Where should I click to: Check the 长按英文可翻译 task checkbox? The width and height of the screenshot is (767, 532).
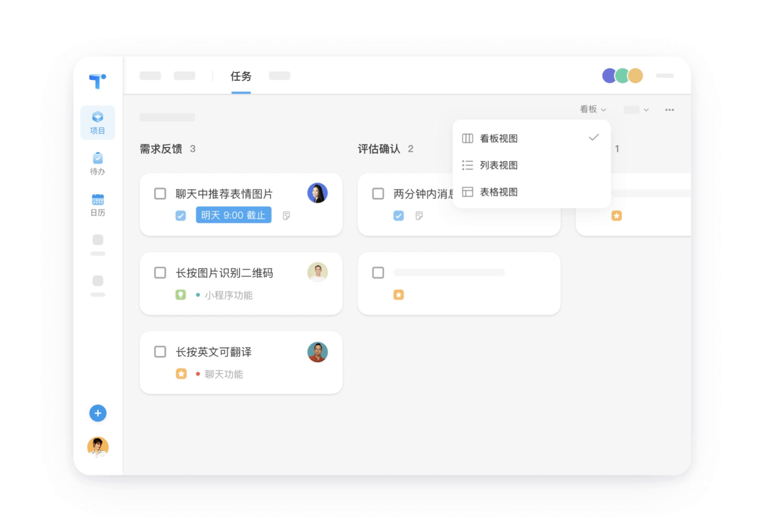coord(160,352)
